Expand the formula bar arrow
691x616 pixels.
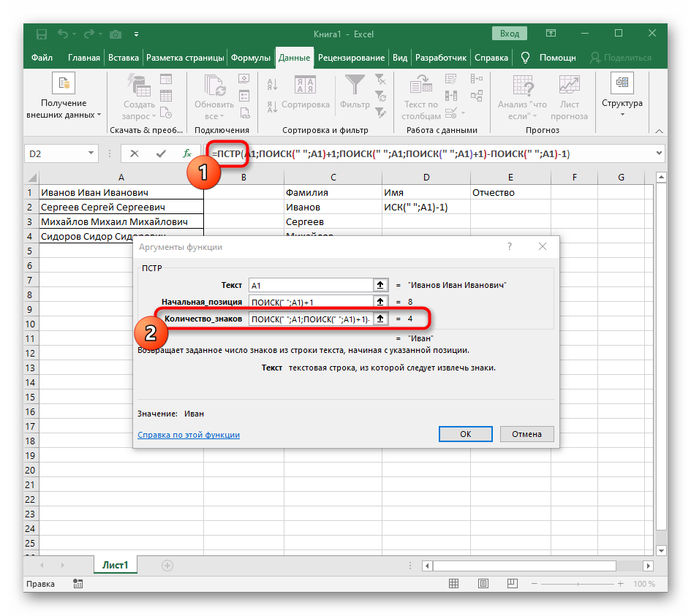659,153
